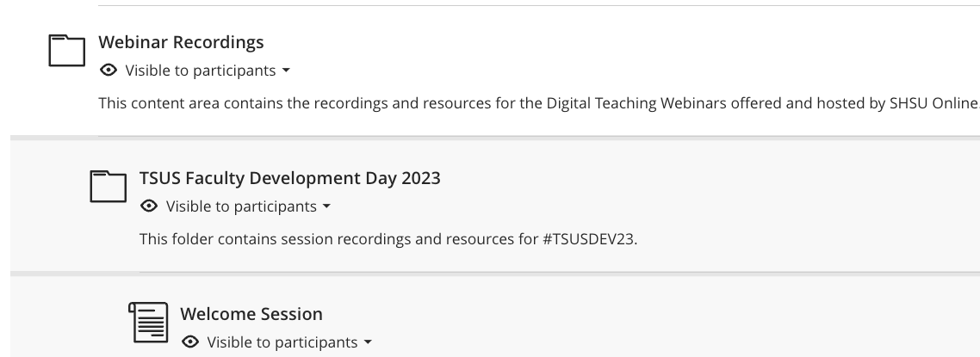Open the Webinar Recordings folder icon

tap(67, 51)
